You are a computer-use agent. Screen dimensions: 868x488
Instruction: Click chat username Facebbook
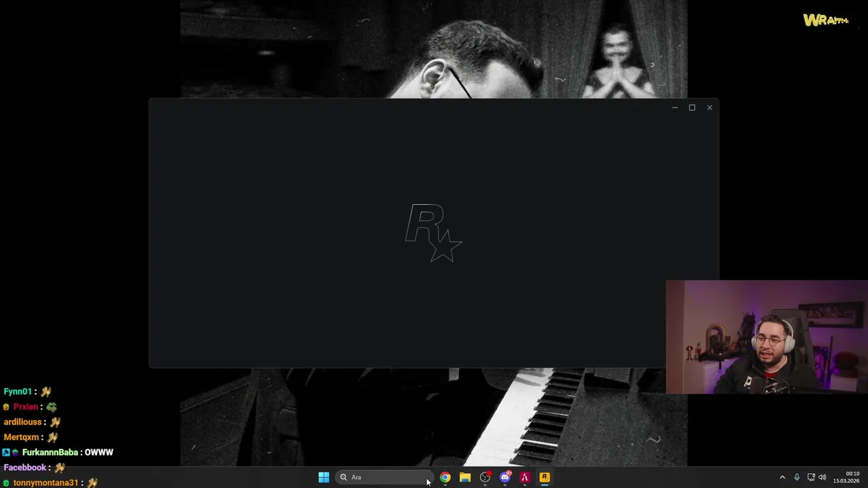(x=24, y=468)
